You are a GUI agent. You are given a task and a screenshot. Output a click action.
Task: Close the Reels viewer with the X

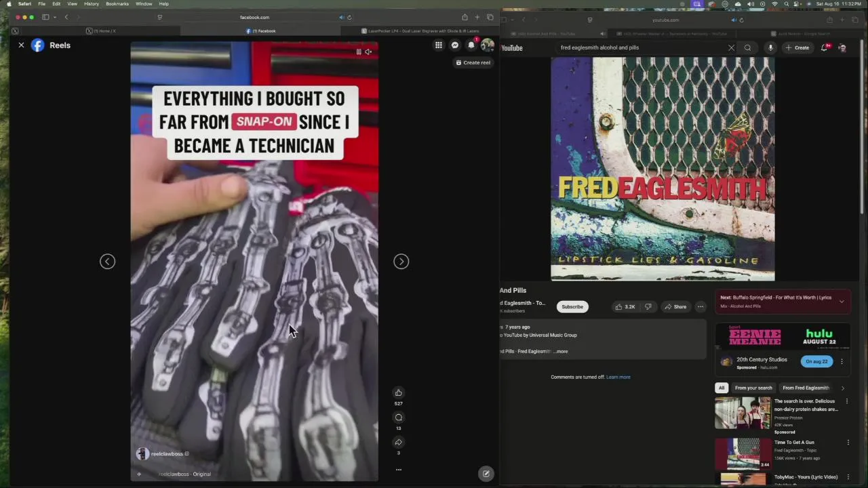[x=21, y=45]
